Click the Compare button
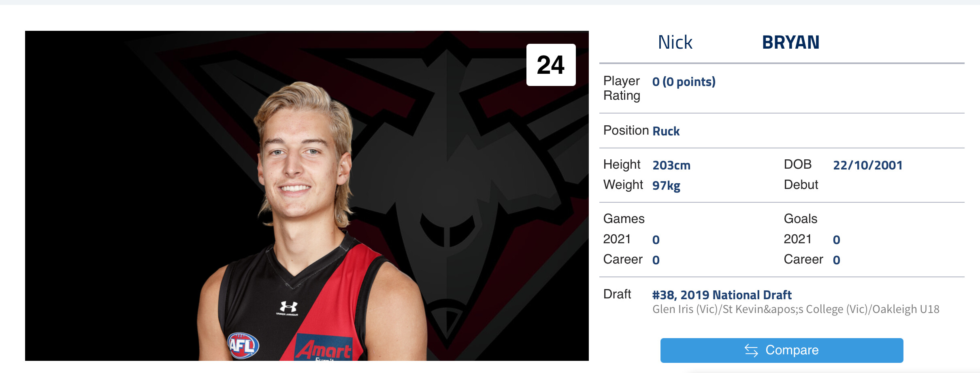 pos(782,350)
